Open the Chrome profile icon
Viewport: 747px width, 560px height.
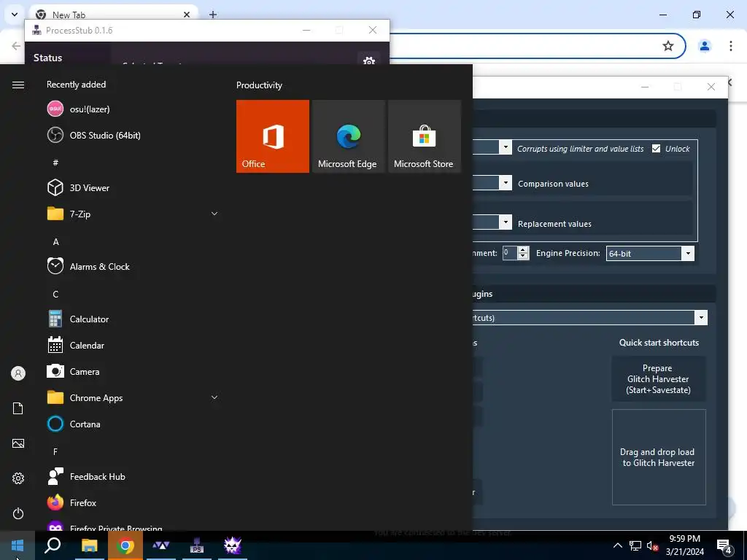[x=705, y=46]
